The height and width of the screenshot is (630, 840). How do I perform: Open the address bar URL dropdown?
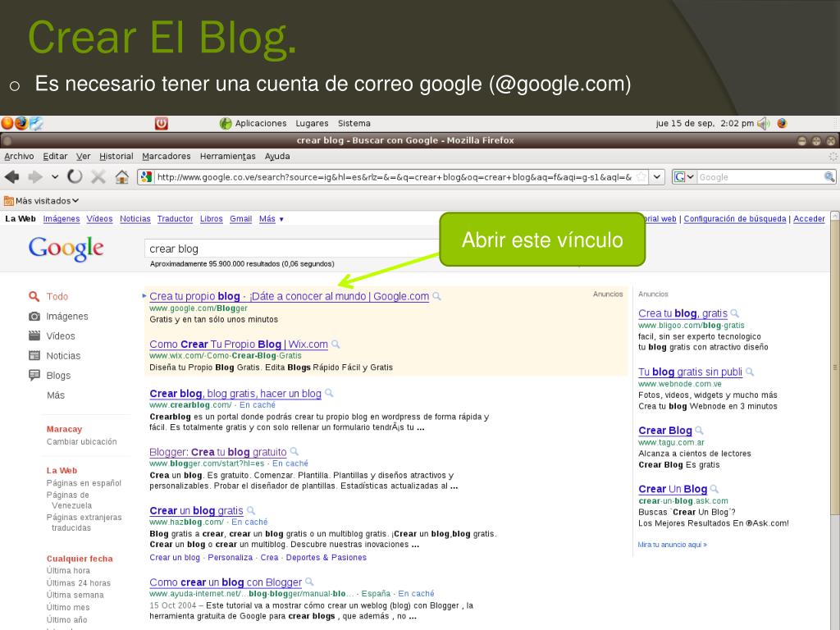tap(657, 177)
